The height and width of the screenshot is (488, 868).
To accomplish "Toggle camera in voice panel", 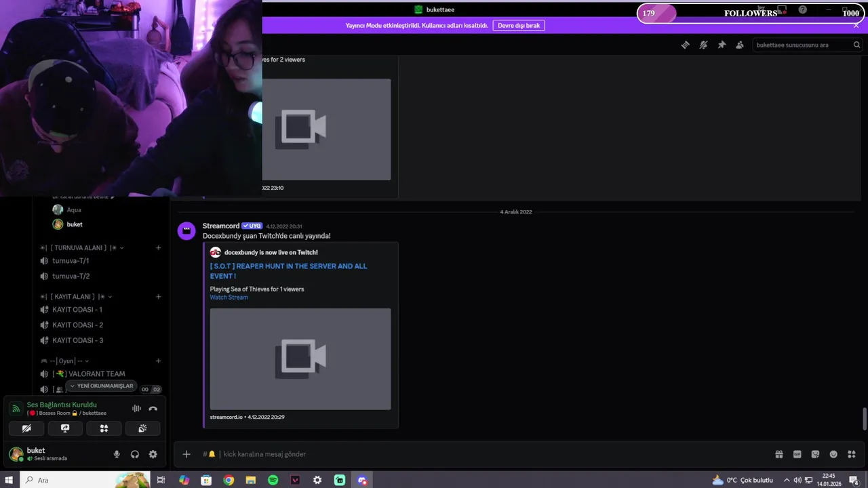I will (x=26, y=428).
